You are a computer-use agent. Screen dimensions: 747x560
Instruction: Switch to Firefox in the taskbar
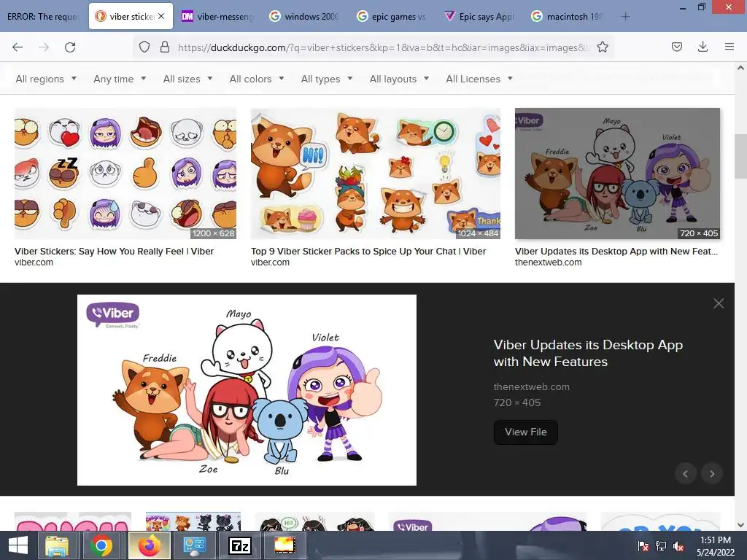click(x=150, y=545)
